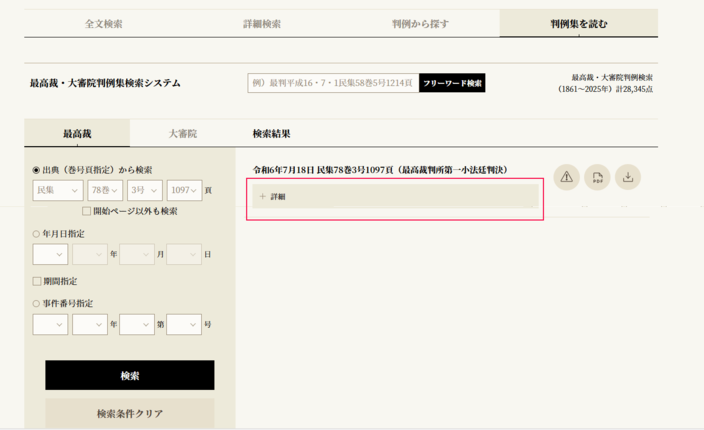Switch to the 詳細検索 tab

pyautogui.click(x=262, y=23)
